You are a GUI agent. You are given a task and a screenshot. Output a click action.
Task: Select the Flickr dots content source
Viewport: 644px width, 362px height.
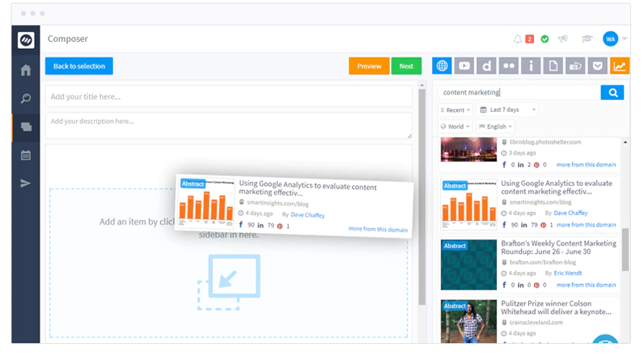point(509,66)
